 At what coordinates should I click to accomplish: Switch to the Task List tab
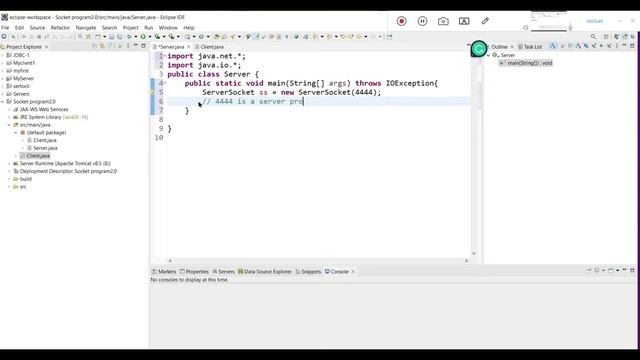pos(530,47)
